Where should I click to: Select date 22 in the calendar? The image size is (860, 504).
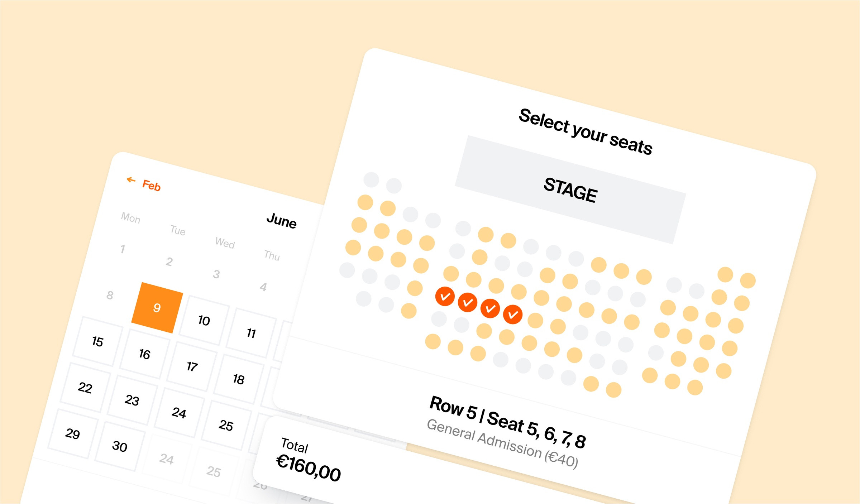pos(85,388)
